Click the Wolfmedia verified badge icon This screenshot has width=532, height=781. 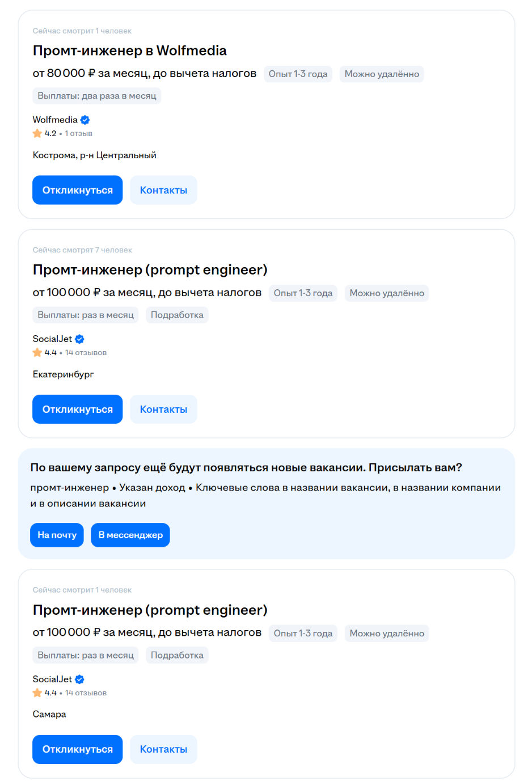(x=85, y=120)
